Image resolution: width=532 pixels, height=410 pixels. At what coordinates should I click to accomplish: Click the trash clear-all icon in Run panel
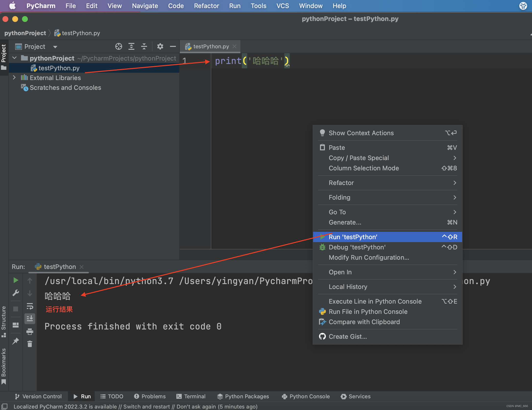coord(30,344)
